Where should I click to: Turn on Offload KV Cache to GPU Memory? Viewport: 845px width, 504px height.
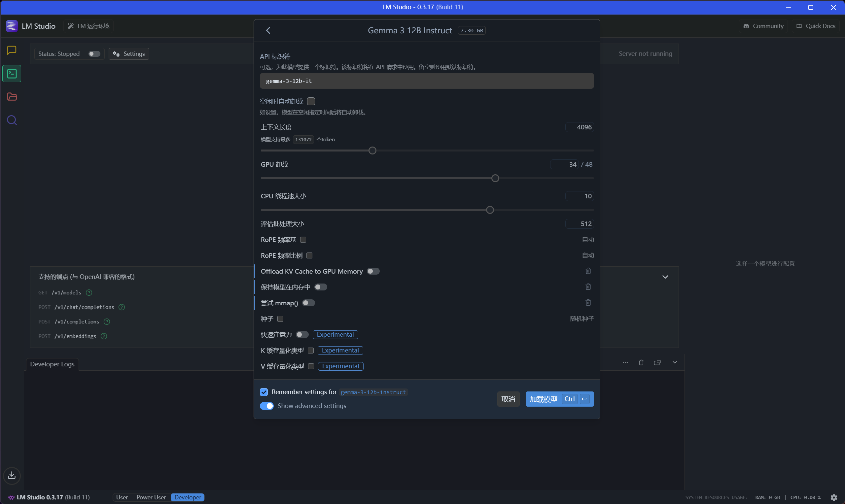point(373,271)
